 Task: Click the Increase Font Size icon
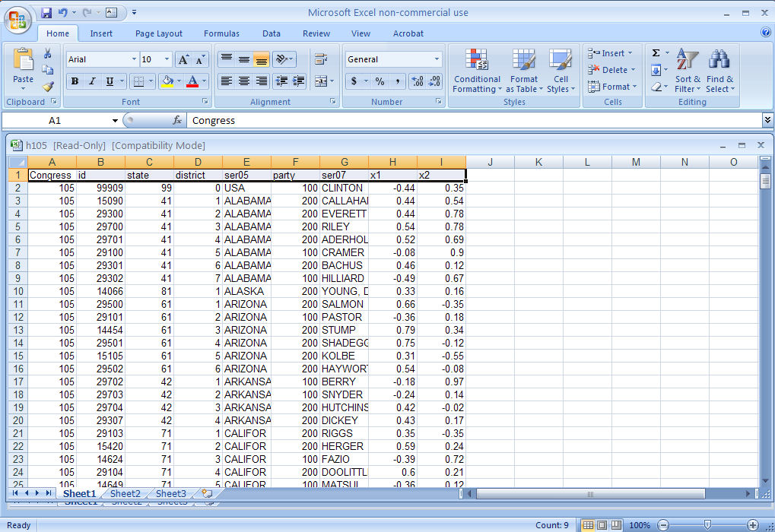pos(183,59)
